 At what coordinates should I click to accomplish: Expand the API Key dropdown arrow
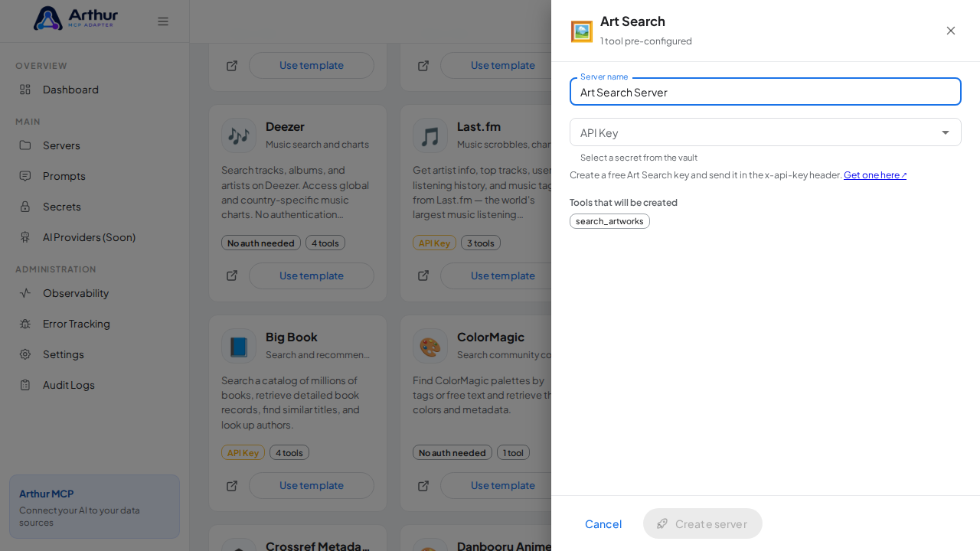point(946,132)
